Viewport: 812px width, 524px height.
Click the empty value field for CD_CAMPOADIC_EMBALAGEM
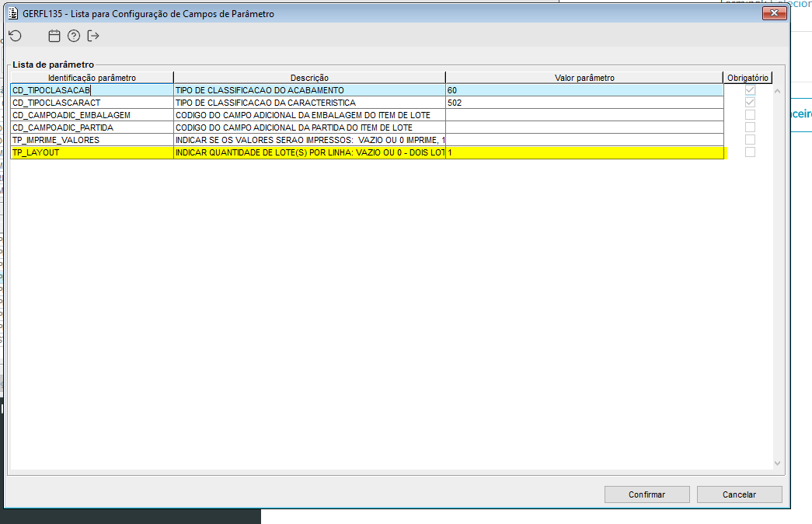[x=584, y=115]
